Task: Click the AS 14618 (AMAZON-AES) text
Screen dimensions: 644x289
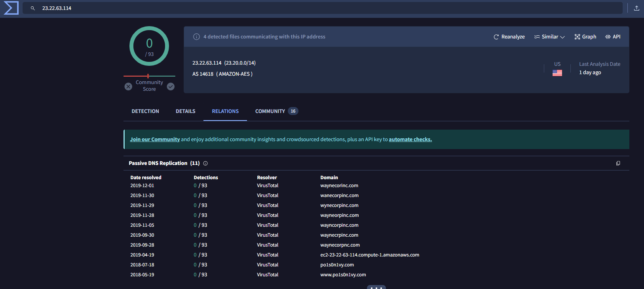Action: click(x=222, y=74)
